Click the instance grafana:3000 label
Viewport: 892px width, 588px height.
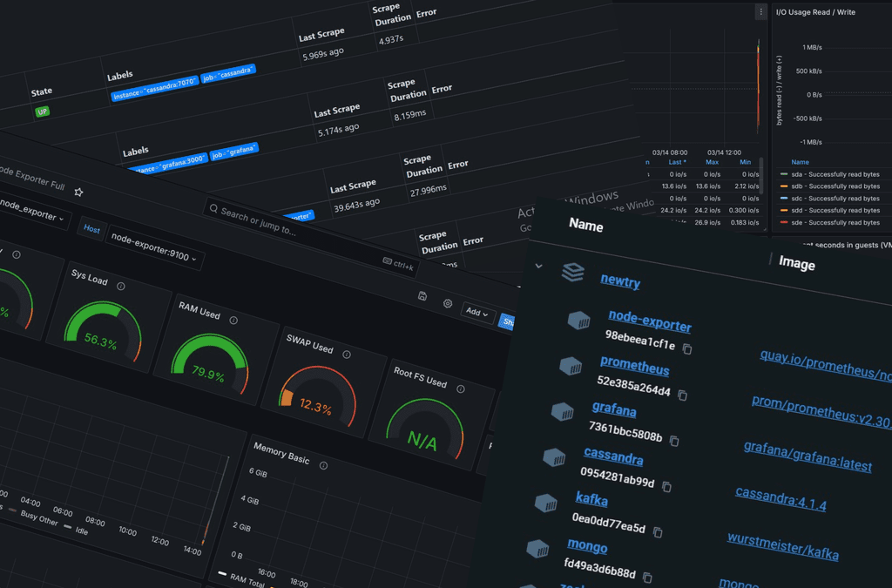[167, 165]
